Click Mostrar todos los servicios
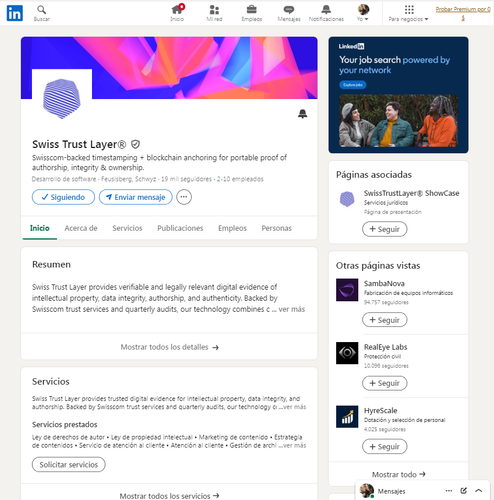Viewport: 494px width, 500px height. pyautogui.click(x=169, y=496)
